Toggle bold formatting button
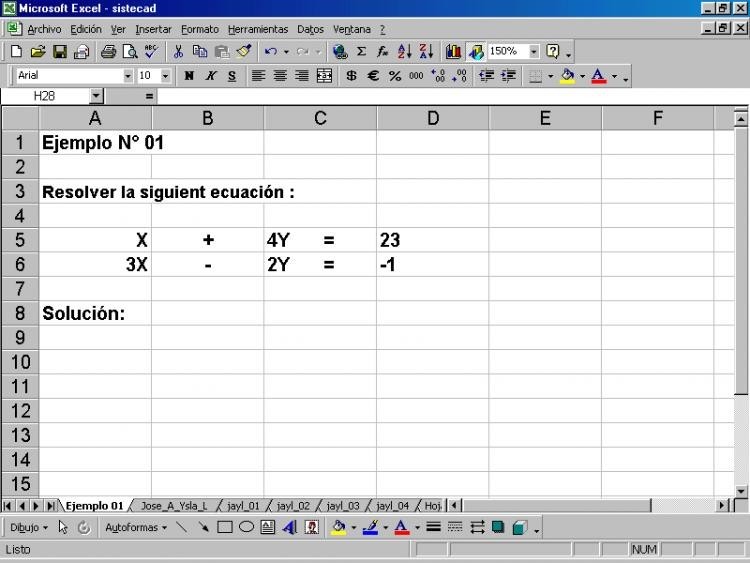The height and width of the screenshot is (563, 750). 189,76
